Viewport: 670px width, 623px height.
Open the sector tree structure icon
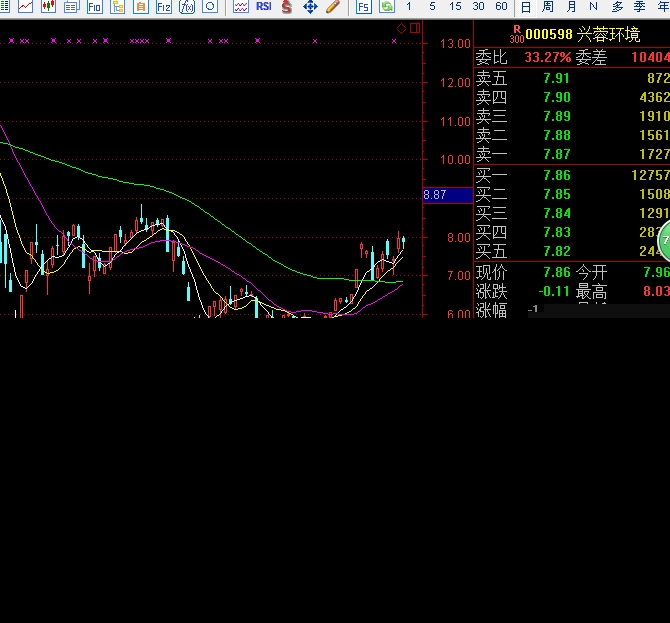coord(118,6)
